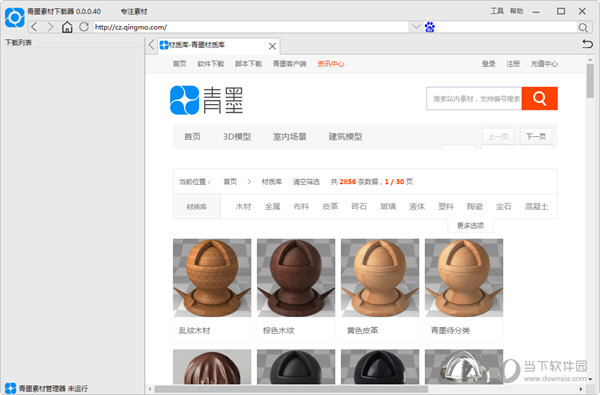600x395 pixels.
Task: Open the 青墨待分类 material thumbnail
Action: point(464,278)
